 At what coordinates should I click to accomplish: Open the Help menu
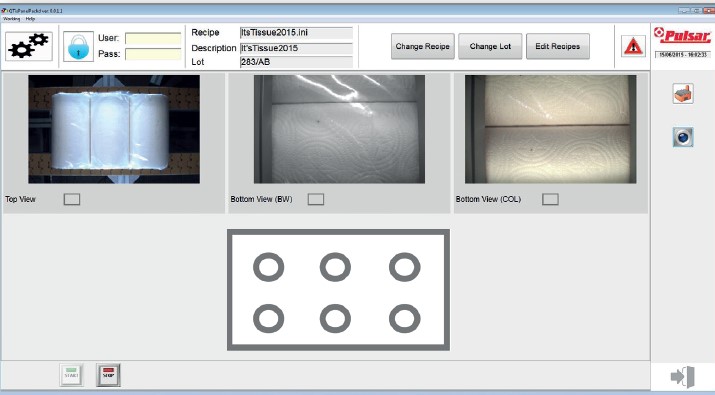click(x=30, y=19)
